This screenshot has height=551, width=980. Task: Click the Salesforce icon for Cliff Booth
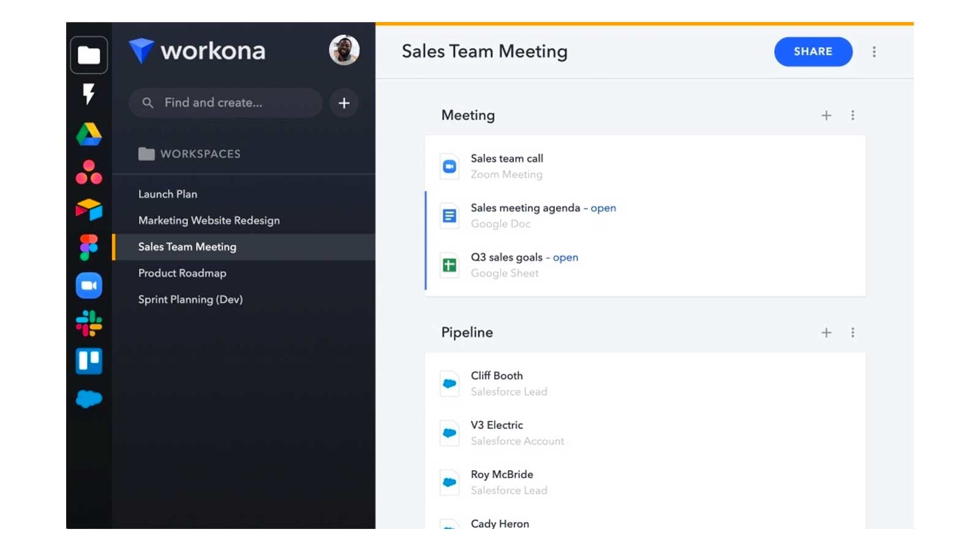[x=450, y=384]
